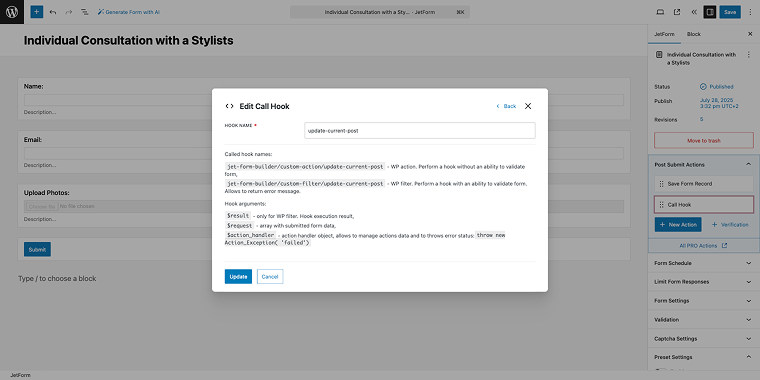
Task: Click the code brackets icon in dialog header
Action: (x=229, y=106)
